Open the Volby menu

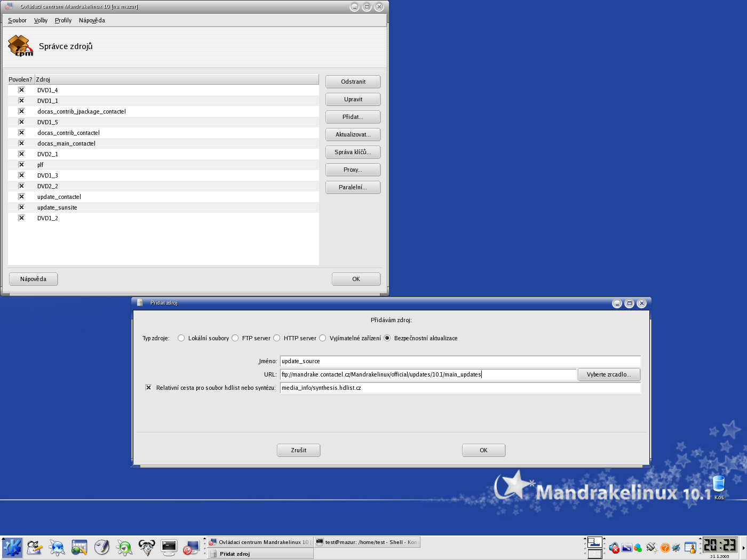pos(41,20)
